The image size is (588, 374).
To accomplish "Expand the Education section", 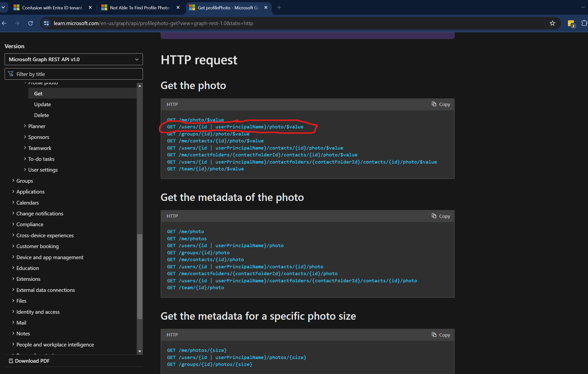I will click(28, 268).
